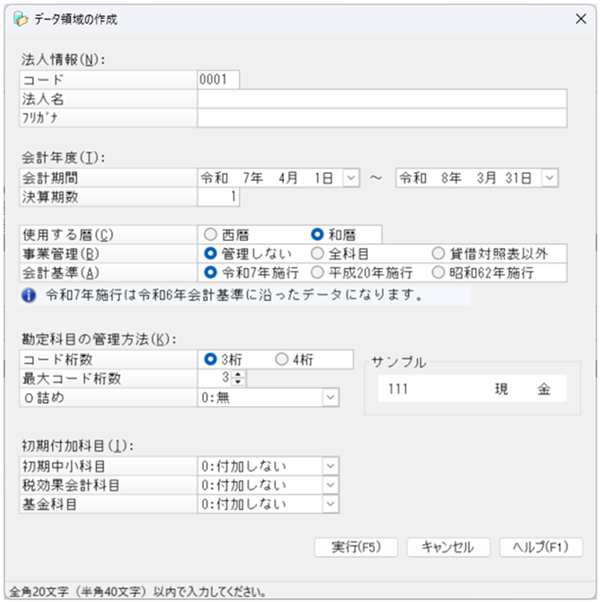Open the 基金科目 dropdown
This screenshot has height=602, width=600.
(331, 504)
